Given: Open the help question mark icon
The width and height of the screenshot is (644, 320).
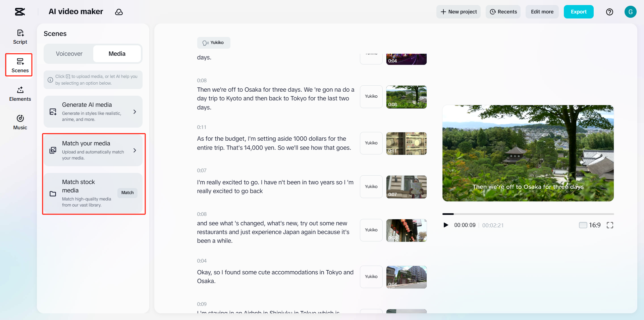Looking at the screenshot, I should coord(609,12).
